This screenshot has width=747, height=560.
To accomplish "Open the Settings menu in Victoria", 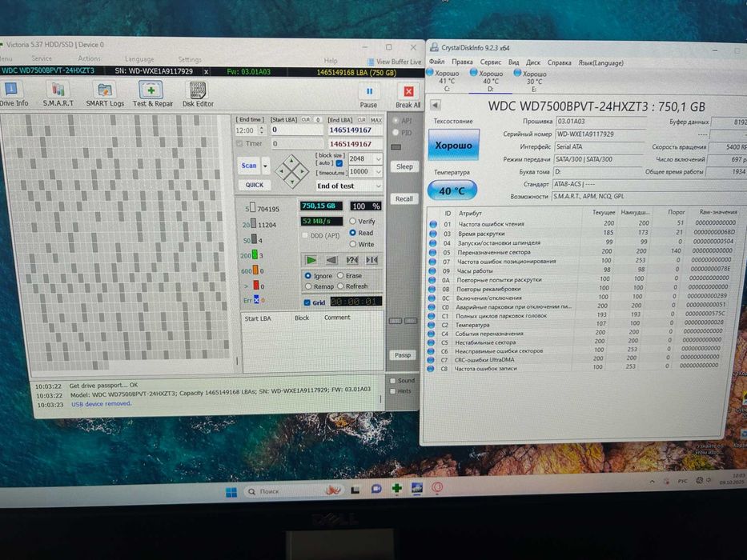I will pos(190,59).
